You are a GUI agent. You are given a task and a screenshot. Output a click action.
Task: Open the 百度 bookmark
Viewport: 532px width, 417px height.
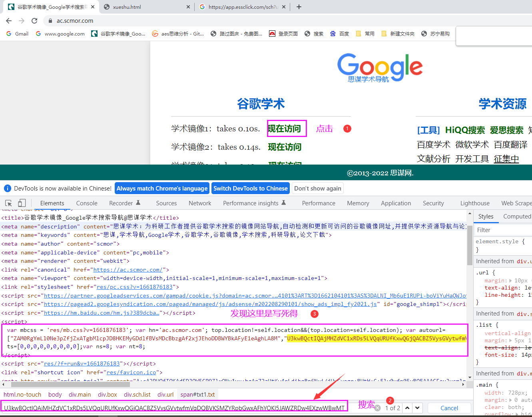click(339, 34)
